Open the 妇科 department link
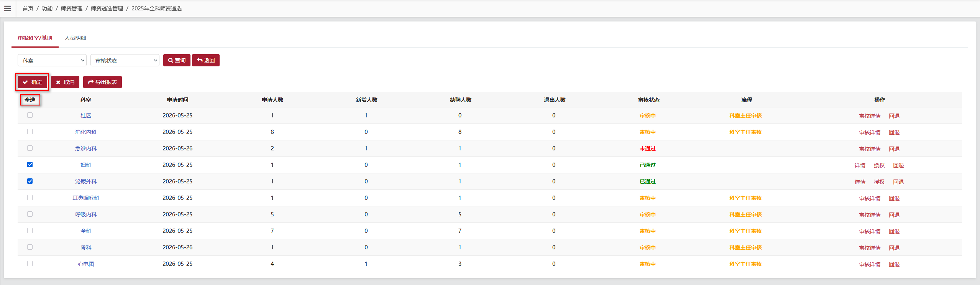 (86, 165)
